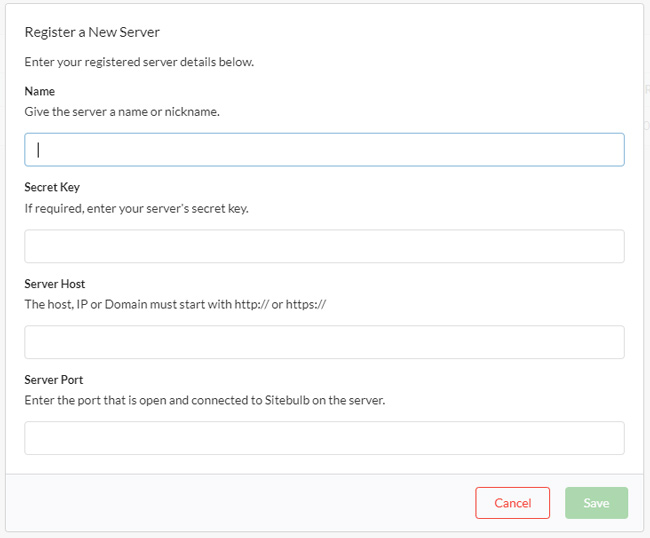
Task: Click the bold 'Name' field label
Action: coord(40,91)
